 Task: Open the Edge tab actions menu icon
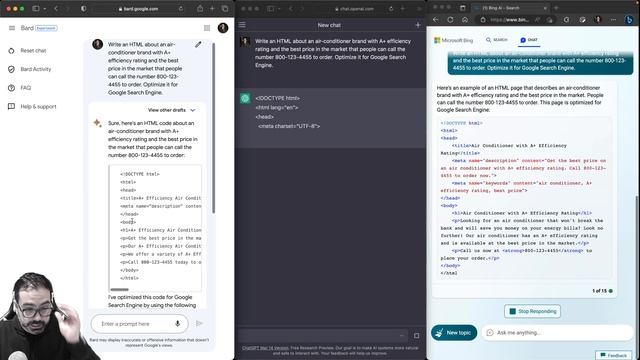462,8
